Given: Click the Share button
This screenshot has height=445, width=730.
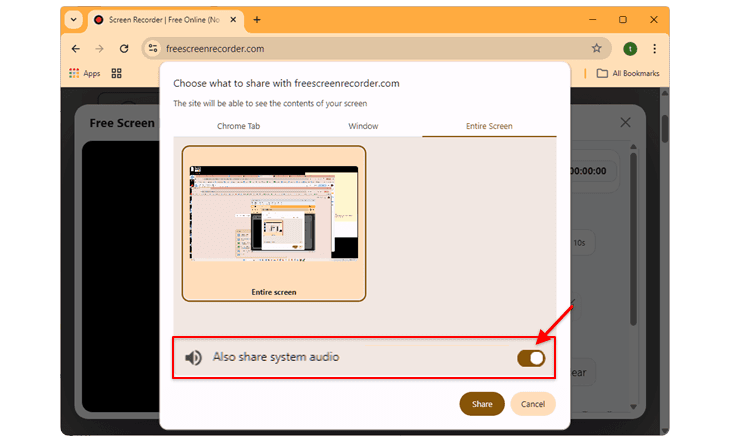Looking at the screenshot, I should 482,404.
